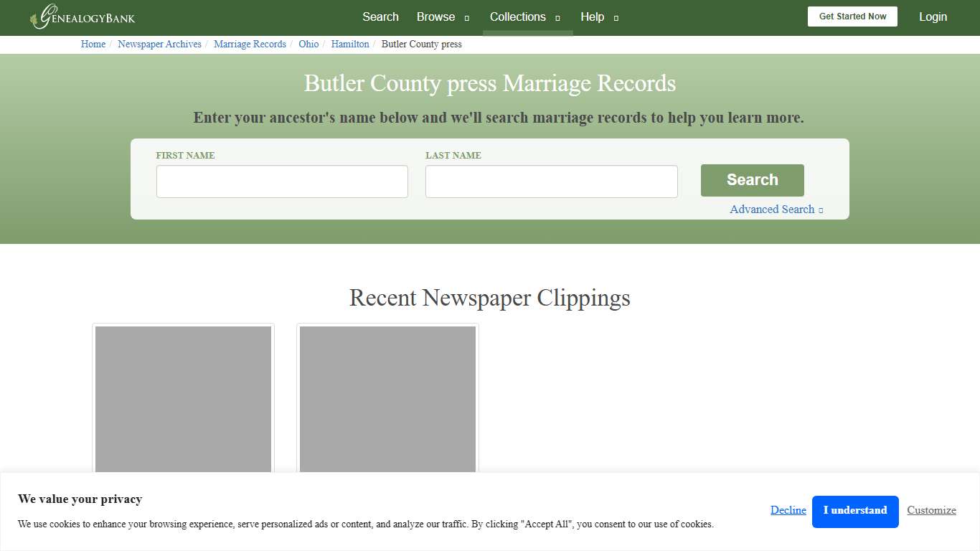Open Newspaper Archives from the breadcrumb trail

point(159,44)
